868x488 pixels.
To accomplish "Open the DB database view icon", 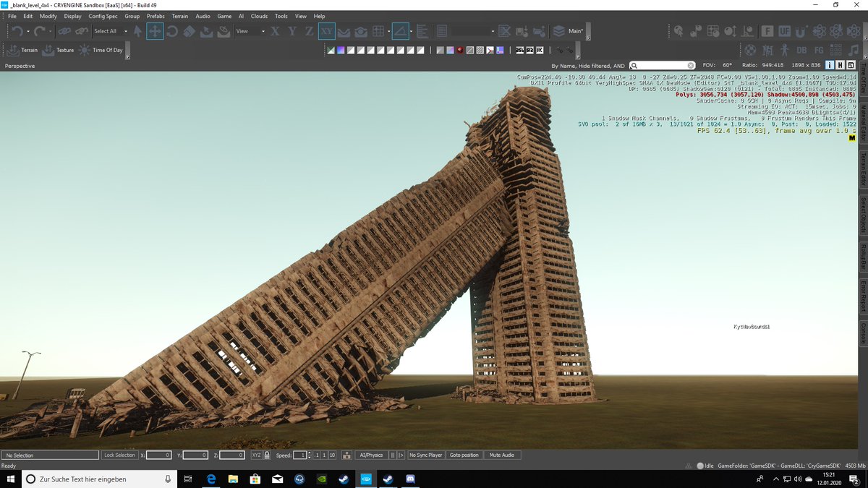I will pos(801,50).
